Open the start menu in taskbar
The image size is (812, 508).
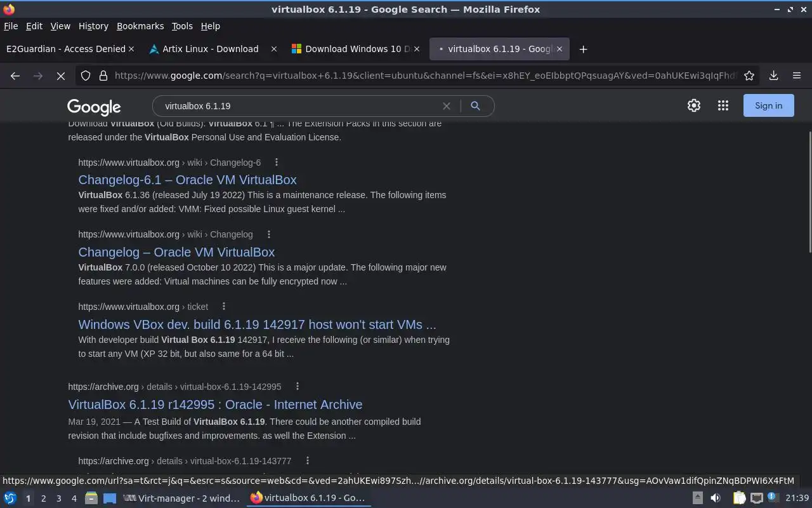click(x=10, y=498)
